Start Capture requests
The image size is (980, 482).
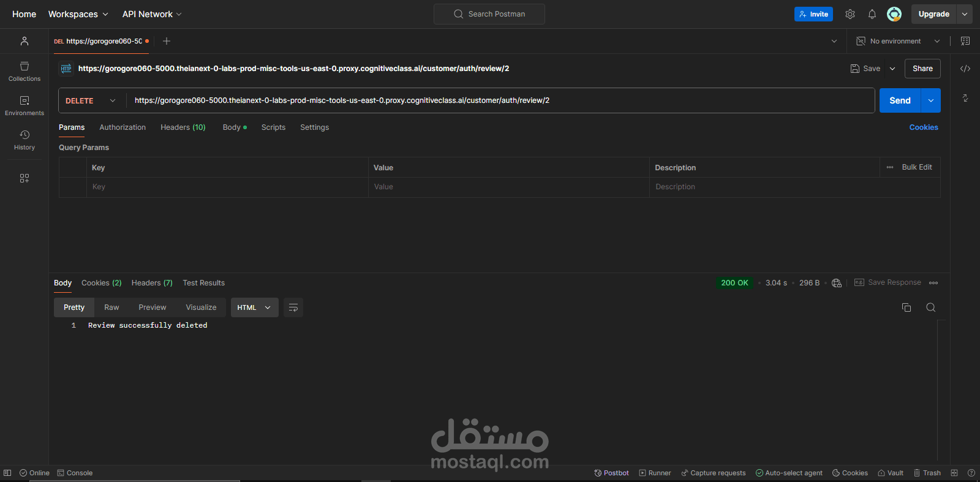[714, 473]
